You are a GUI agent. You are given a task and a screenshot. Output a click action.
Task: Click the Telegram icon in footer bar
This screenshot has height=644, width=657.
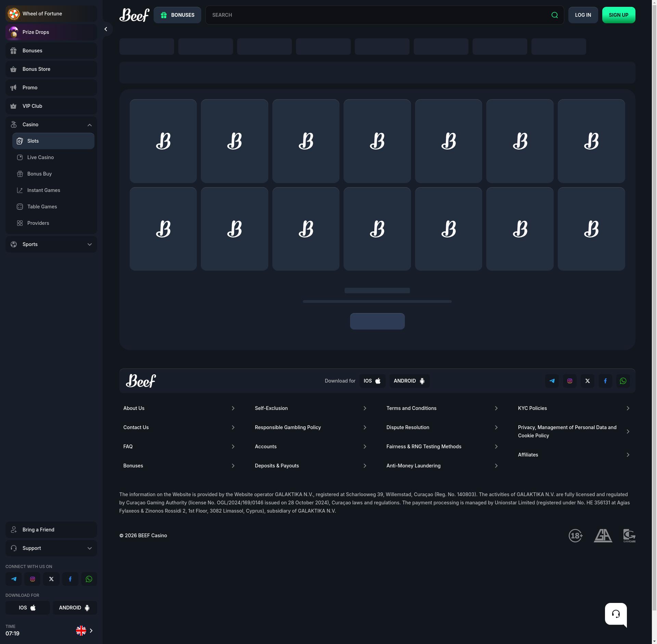coord(552,381)
